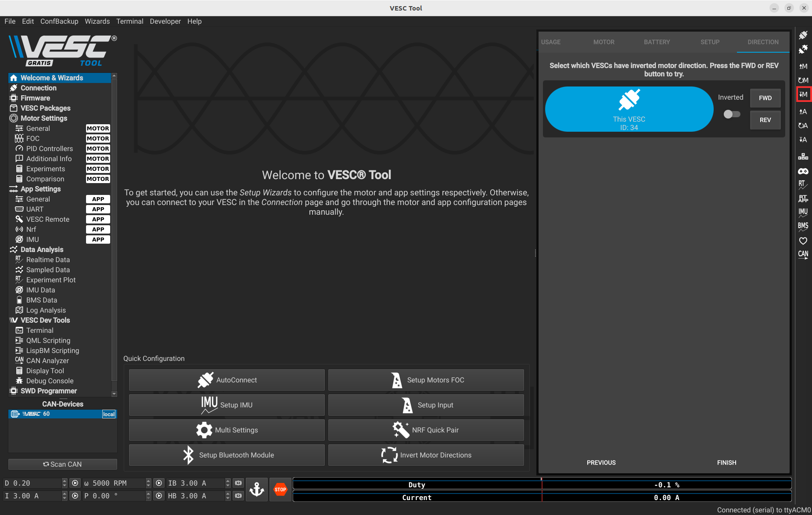Switch to the BATTERY wizard tab
Image resolution: width=812 pixels, height=515 pixels.
657,42
